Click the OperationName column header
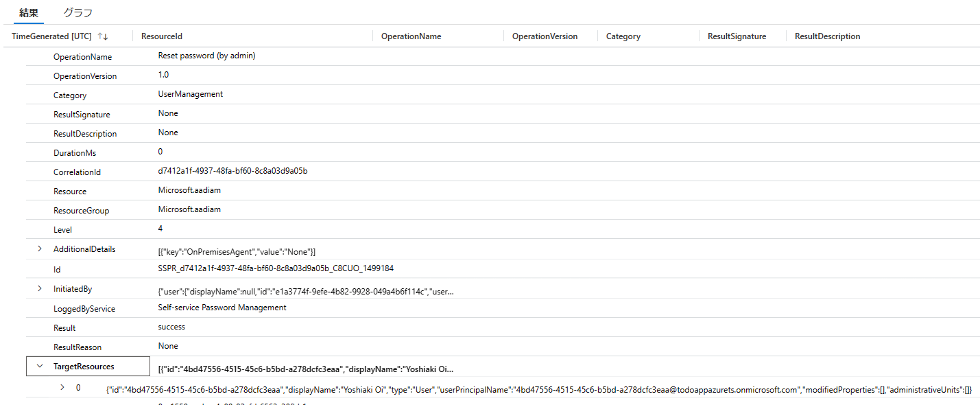980x405 pixels. coord(411,36)
